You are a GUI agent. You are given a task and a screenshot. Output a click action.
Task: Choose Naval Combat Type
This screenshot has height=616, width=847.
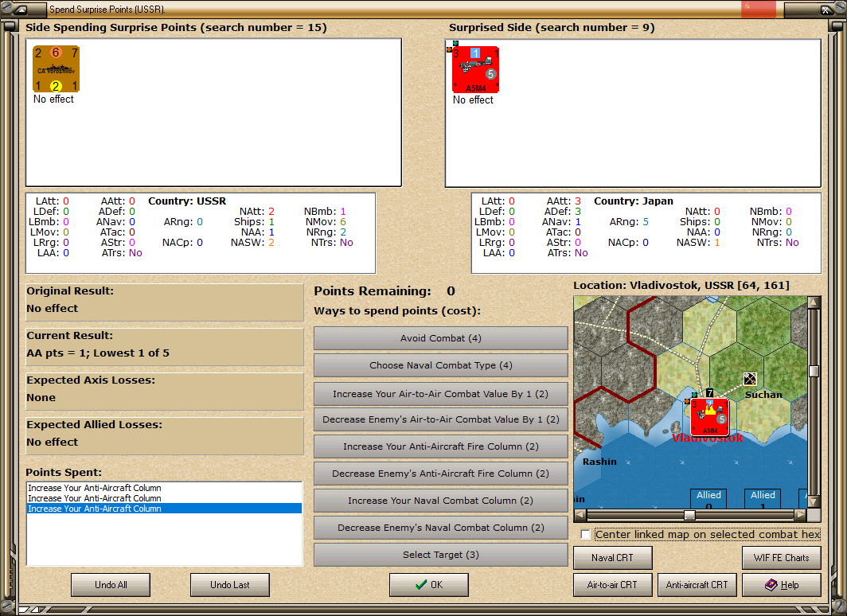pyautogui.click(x=440, y=365)
